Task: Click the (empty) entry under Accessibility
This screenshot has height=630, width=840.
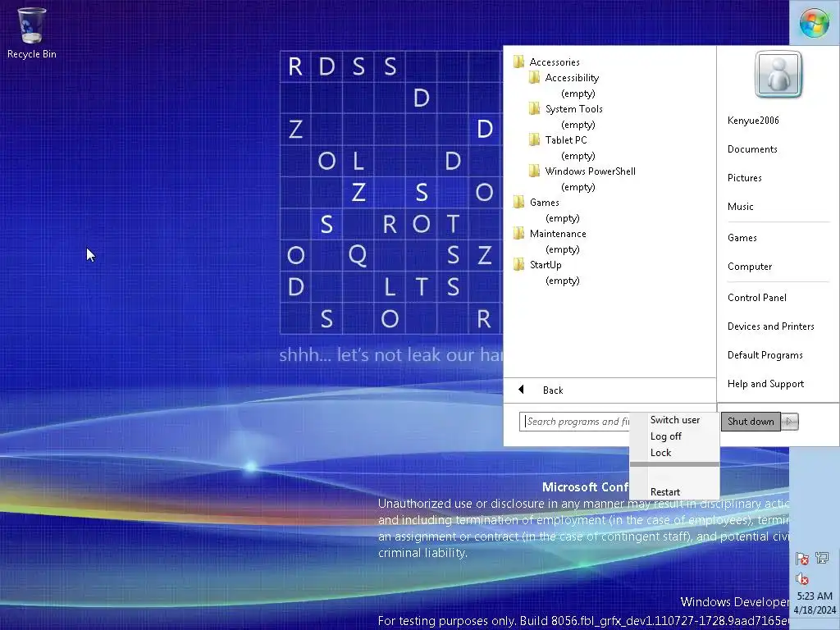Action: tap(578, 94)
